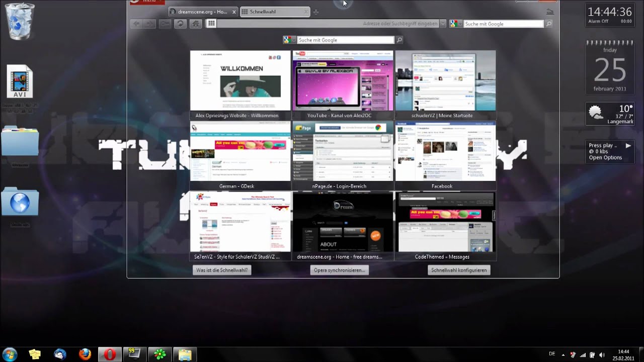Close the dreamscene.org tab
The height and width of the screenshot is (362, 644).
(x=234, y=12)
